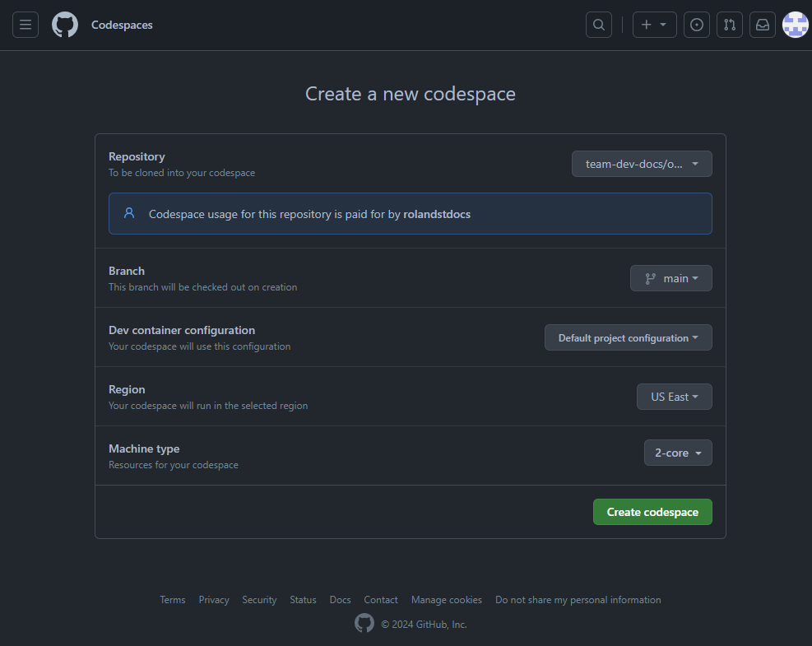The width and height of the screenshot is (812, 646).
Task: Select the 2-core machine type dropdown
Action: (678, 453)
